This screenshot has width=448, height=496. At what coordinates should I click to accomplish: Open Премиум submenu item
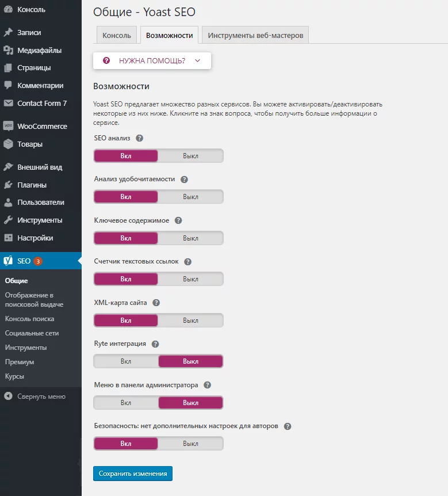[x=20, y=362]
